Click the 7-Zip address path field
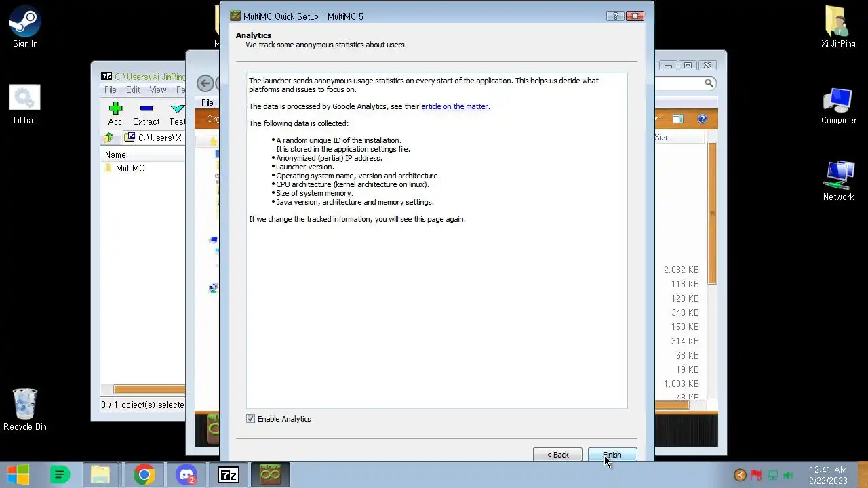 pyautogui.click(x=154, y=138)
